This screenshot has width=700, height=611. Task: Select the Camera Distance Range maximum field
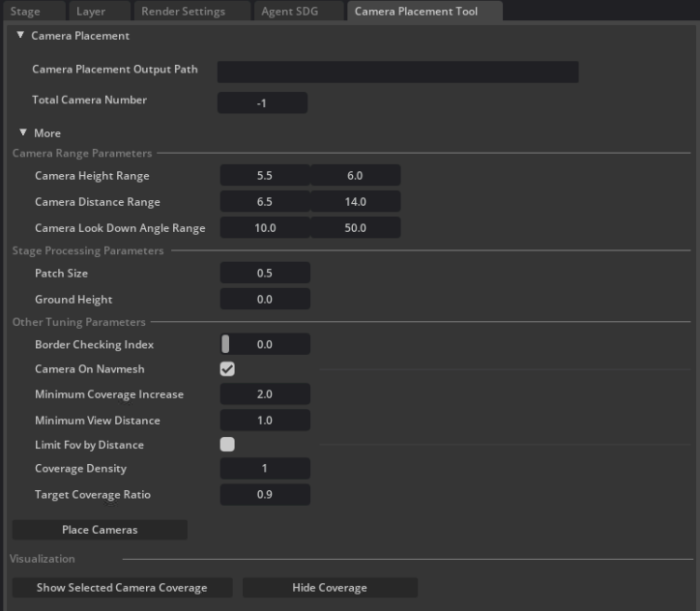click(x=355, y=202)
